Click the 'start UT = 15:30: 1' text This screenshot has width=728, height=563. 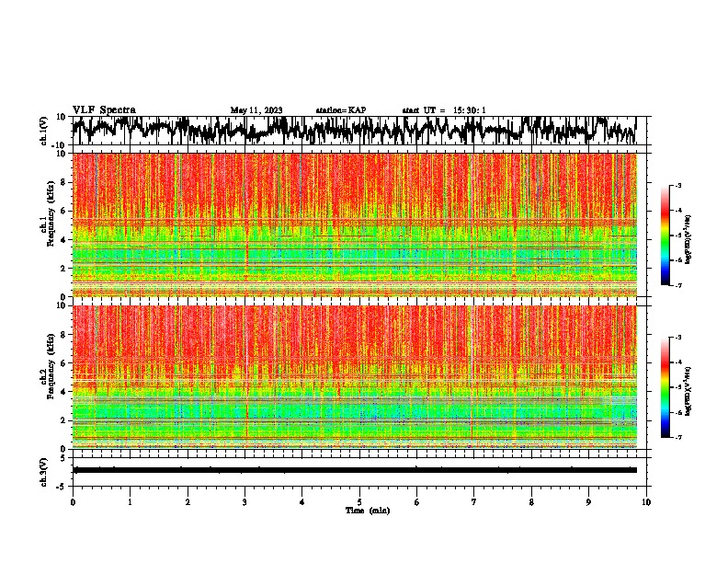pos(444,110)
